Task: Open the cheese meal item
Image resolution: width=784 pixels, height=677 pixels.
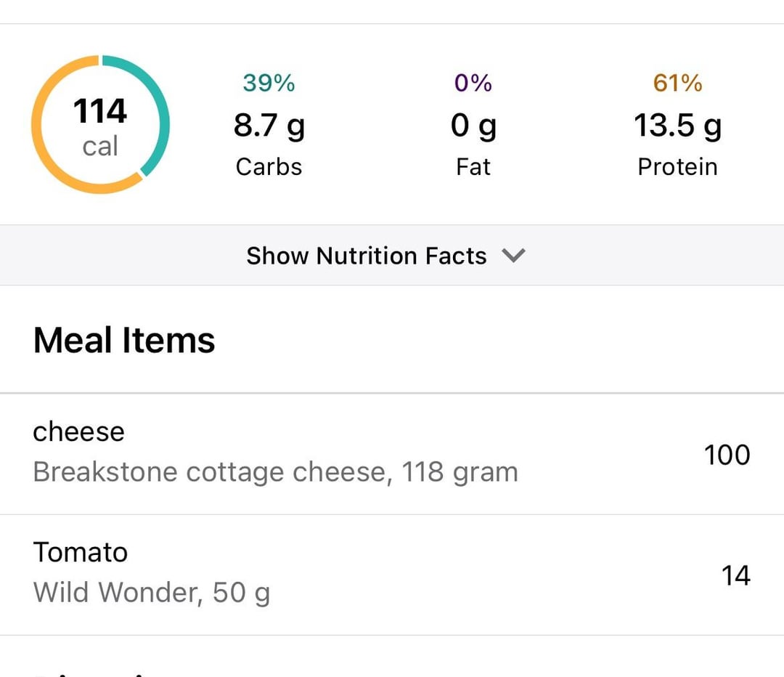Action: click(x=79, y=431)
